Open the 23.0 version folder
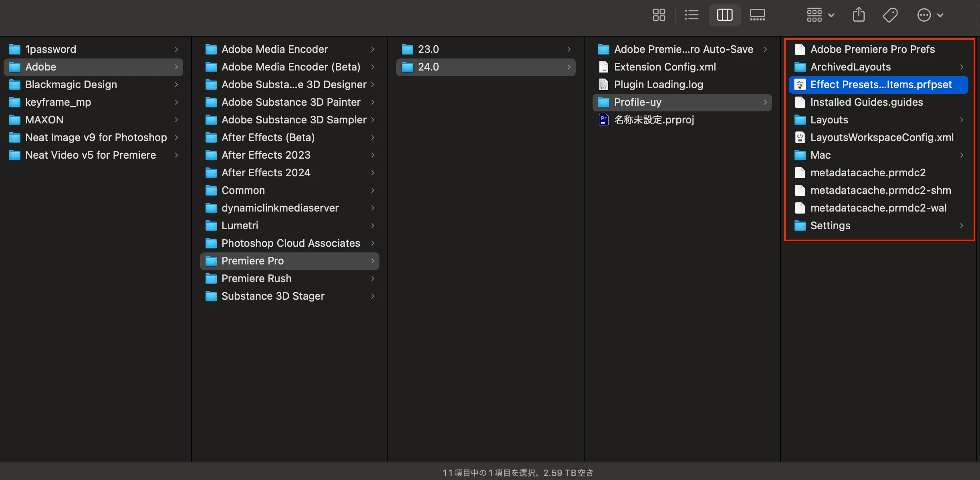Image resolution: width=980 pixels, height=480 pixels. (x=428, y=49)
